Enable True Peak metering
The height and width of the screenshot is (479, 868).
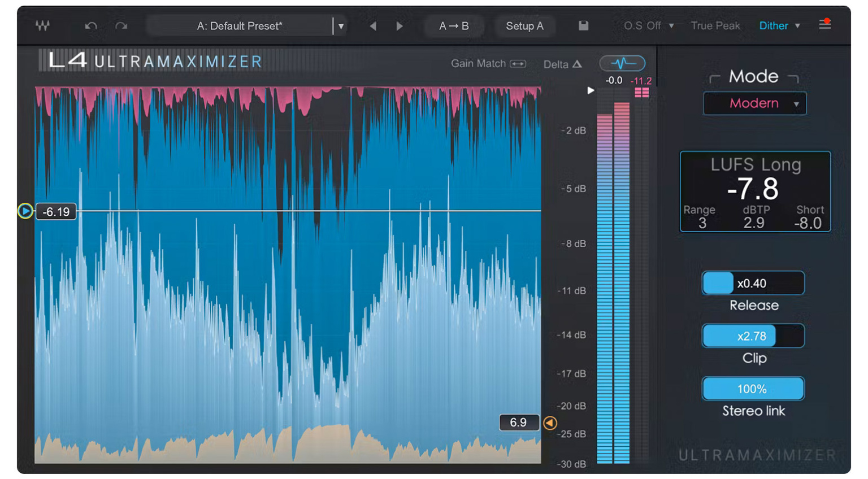[x=715, y=25]
